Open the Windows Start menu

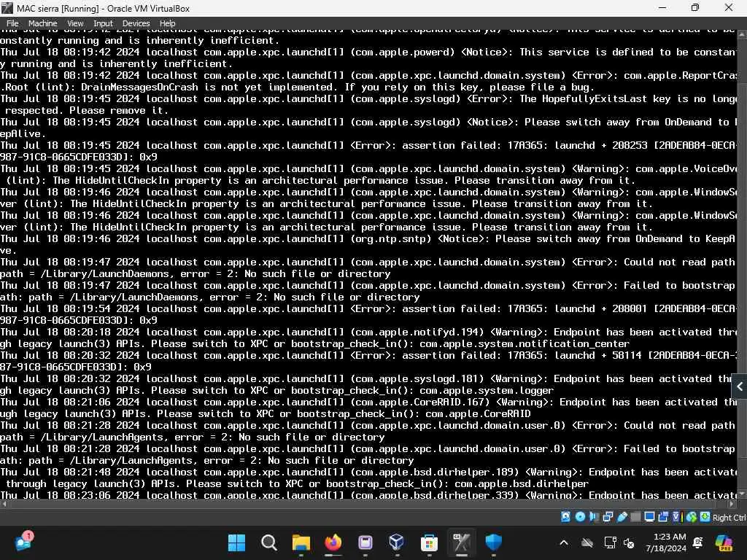[237, 542]
